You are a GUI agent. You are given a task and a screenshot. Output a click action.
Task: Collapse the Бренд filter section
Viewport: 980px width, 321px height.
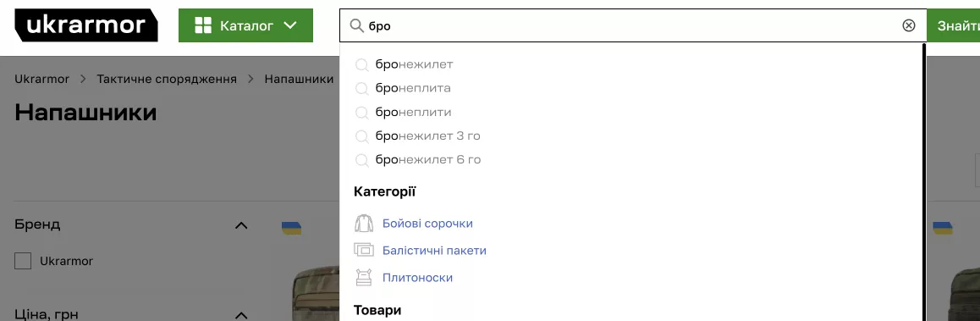(241, 225)
